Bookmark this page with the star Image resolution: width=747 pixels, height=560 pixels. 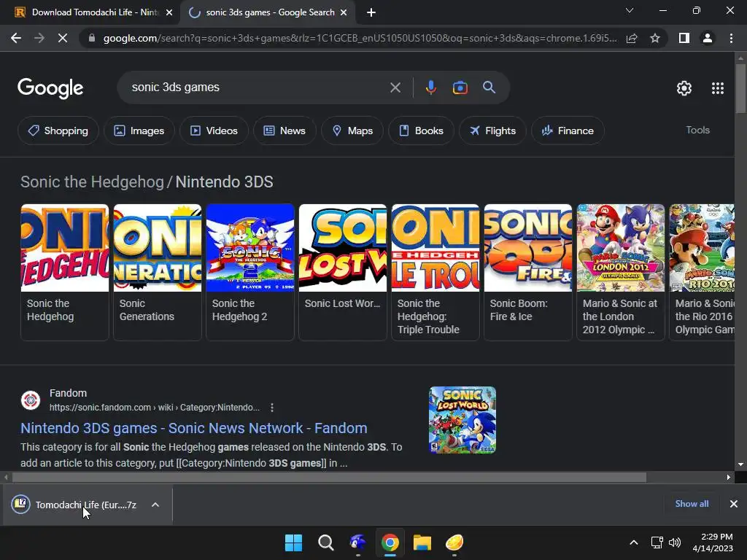click(x=655, y=38)
